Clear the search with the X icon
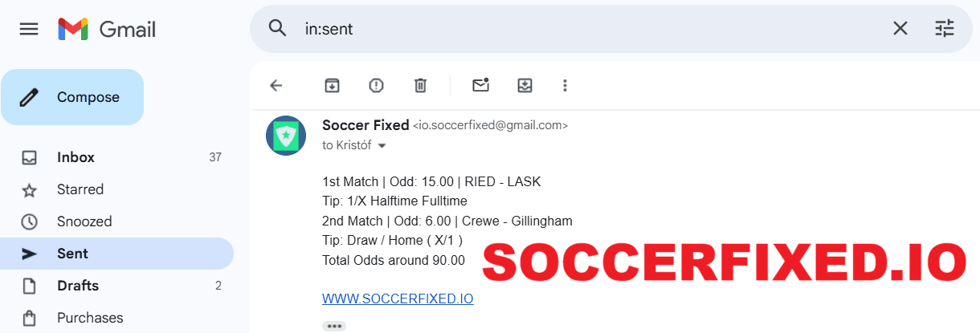Image resolution: width=980 pixels, height=333 pixels. pyautogui.click(x=900, y=29)
